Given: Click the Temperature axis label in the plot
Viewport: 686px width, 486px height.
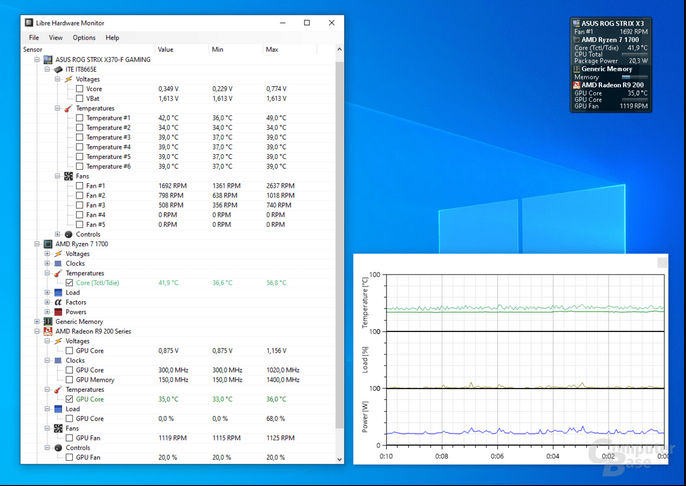Looking at the screenshot, I should tap(365, 302).
